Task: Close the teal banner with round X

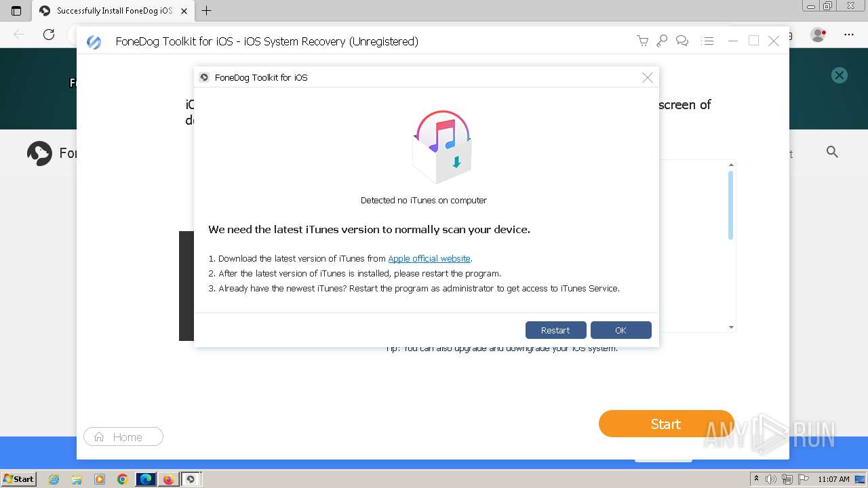Action: click(x=840, y=75)
